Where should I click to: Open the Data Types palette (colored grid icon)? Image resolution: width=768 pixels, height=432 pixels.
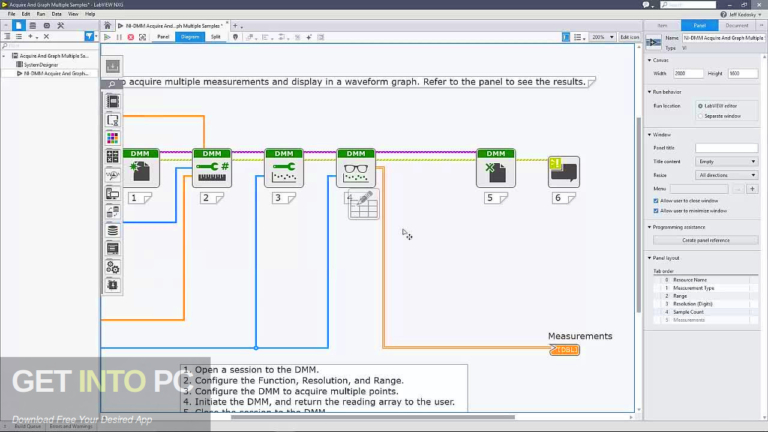pyautogui.click(x=113, y=138)
